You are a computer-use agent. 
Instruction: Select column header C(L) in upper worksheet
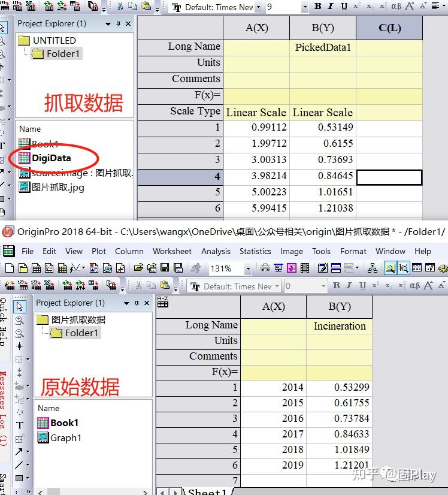click(x=389, y=28)
